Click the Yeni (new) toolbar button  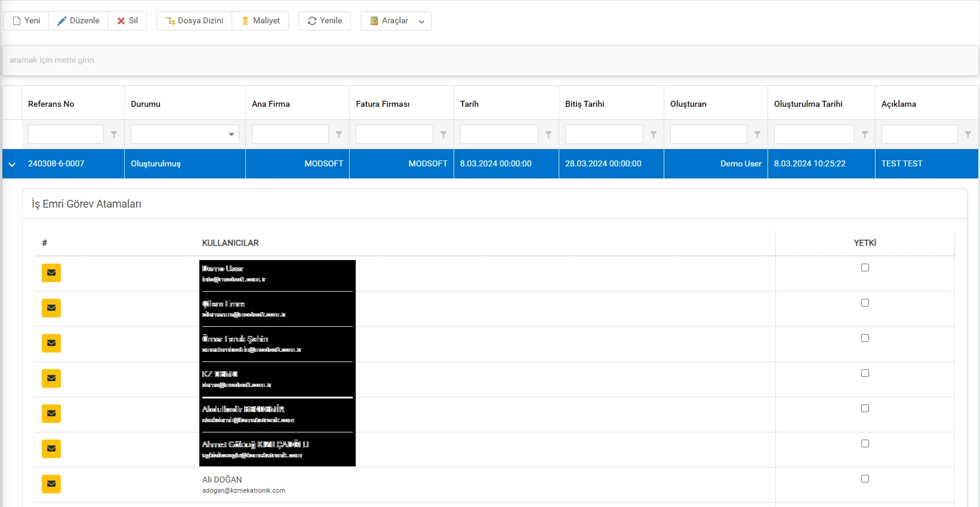[26, 21]
